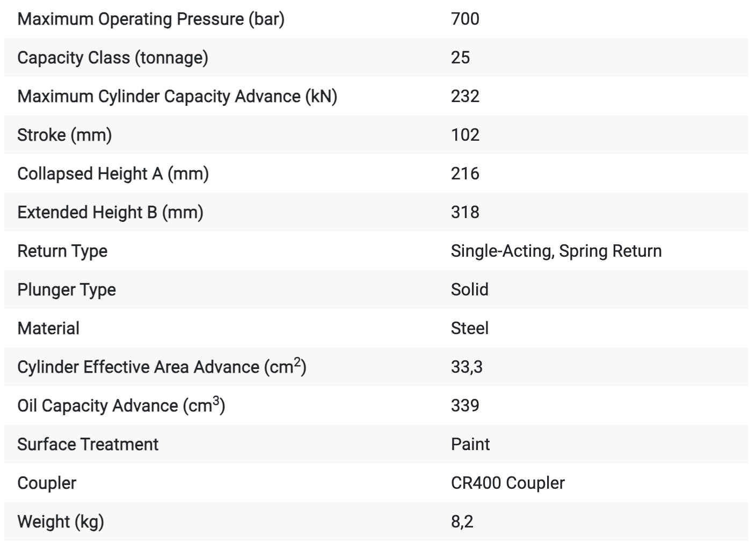This screenshot has width=756, height=550.
Task: Click the Capacity Class tonnage label
Action: tap(113, 57)
